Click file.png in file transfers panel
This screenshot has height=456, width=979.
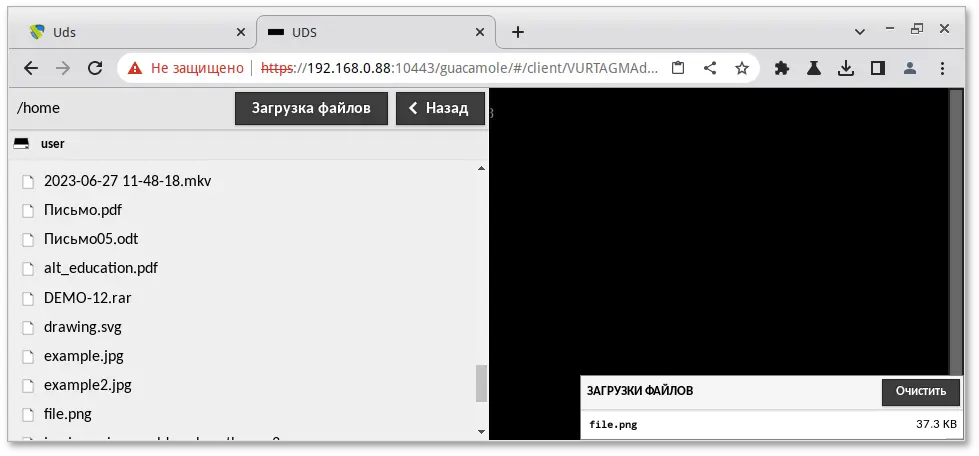click(613, 425)
